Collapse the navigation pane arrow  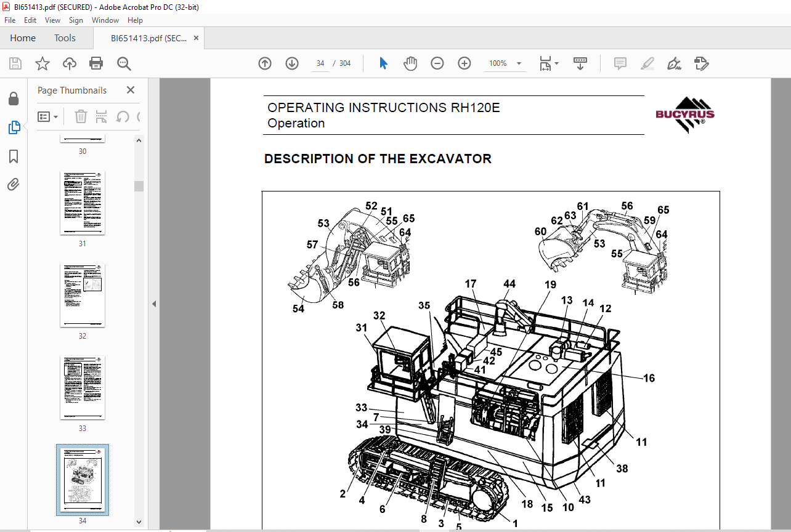tap(154, 304)
